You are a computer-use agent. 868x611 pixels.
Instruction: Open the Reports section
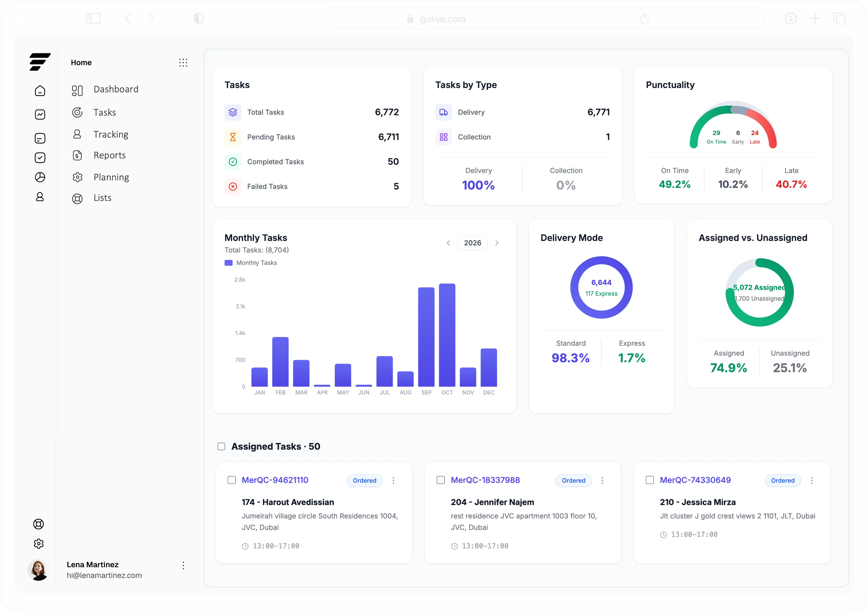(x=109, y=155)
